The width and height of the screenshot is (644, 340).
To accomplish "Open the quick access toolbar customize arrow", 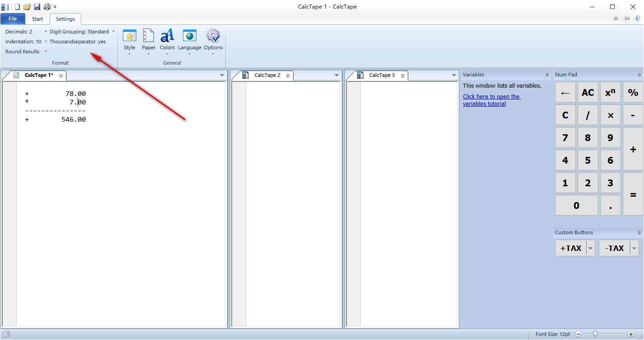I will coord(55,7).
